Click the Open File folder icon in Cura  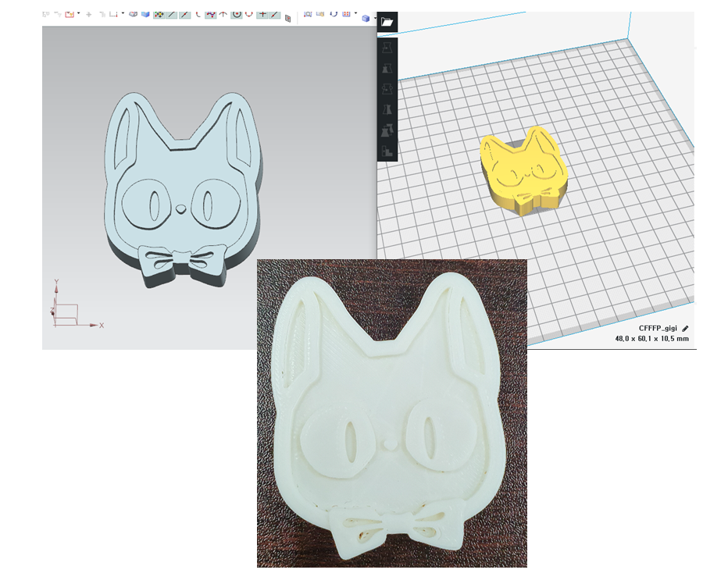[387, 21]
